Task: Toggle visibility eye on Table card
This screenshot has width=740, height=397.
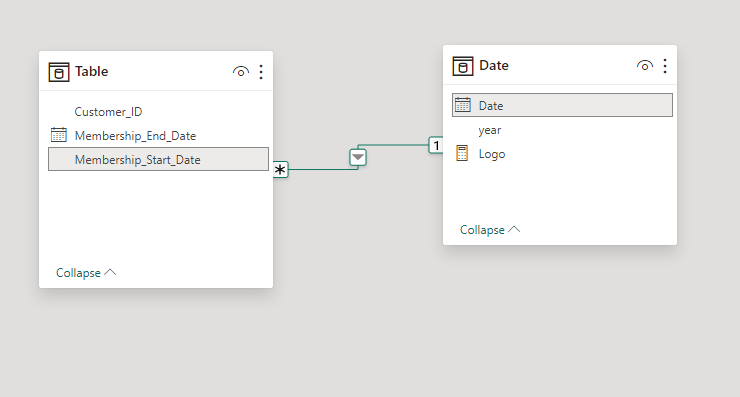Action: coord(241,72)
